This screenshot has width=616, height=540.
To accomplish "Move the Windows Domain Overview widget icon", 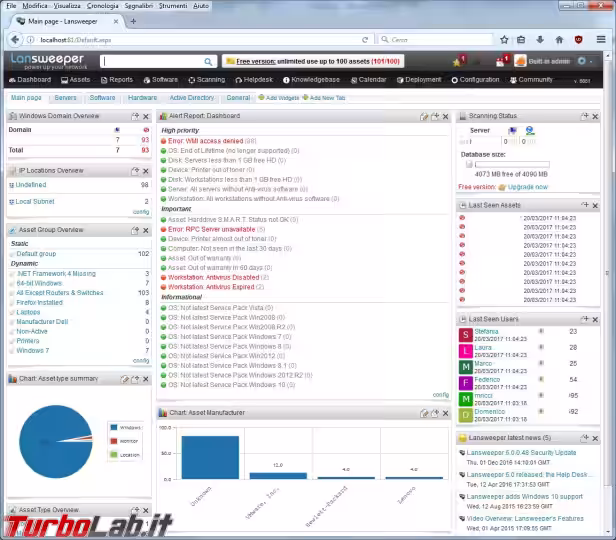I will [135, 116].
